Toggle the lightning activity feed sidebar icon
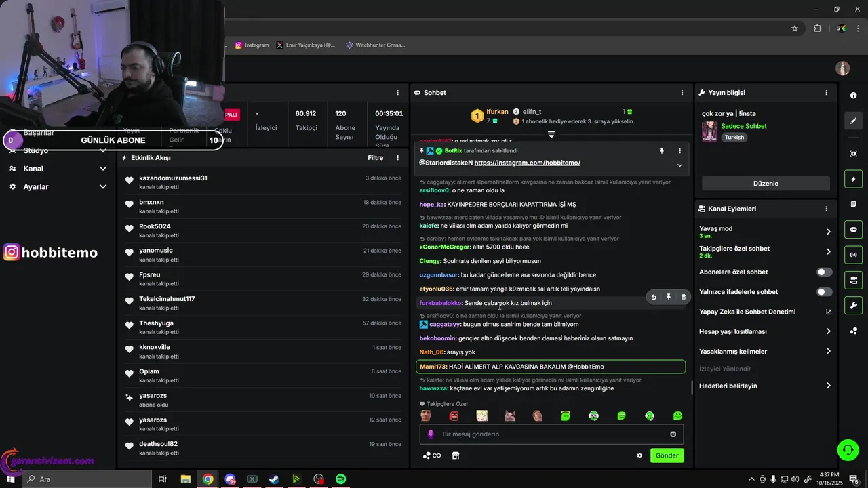The height and width of the screenshot is (488, 868). [853, 179]
